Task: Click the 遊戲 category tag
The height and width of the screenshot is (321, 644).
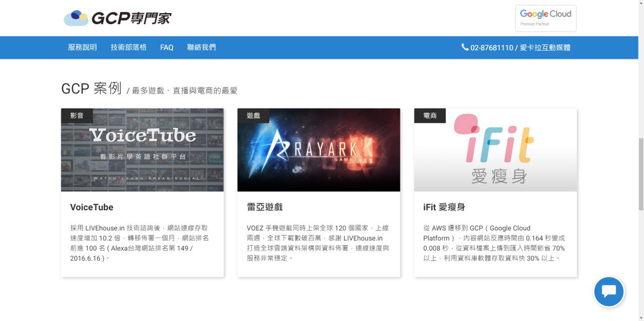Action: click(254, 116)
